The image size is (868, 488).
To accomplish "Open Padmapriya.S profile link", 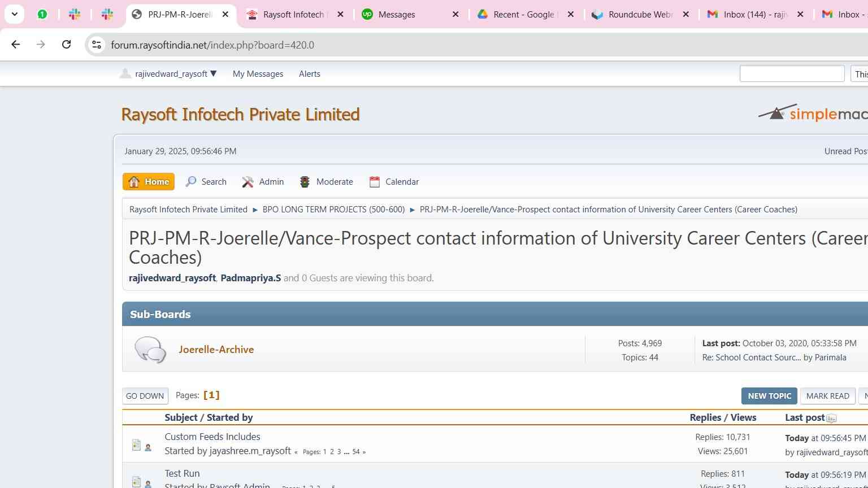I will tap(250, 278).
